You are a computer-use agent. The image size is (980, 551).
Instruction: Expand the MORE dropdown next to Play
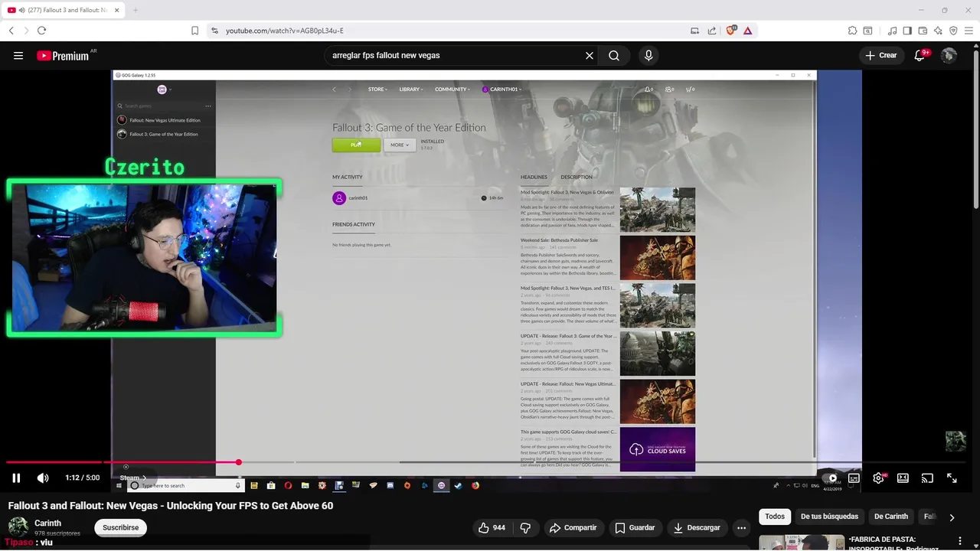click(400, 145)
